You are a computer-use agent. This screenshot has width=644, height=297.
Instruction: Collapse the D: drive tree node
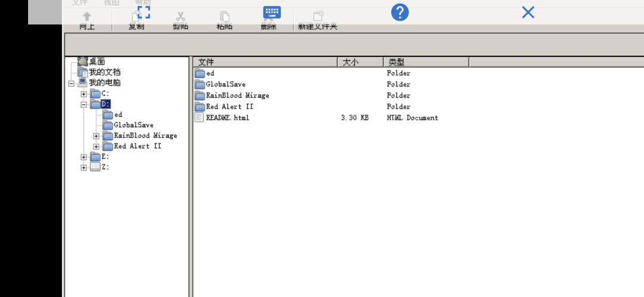coord(83,104)
